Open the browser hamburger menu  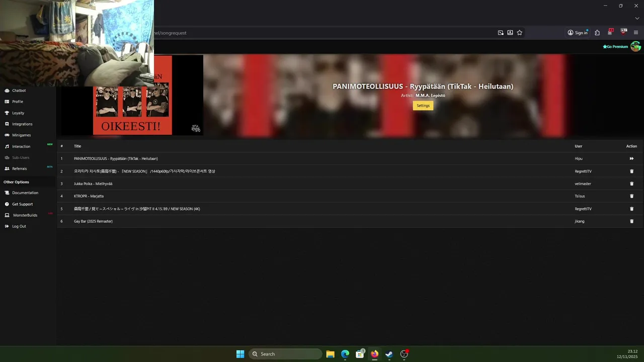(636, 33)
